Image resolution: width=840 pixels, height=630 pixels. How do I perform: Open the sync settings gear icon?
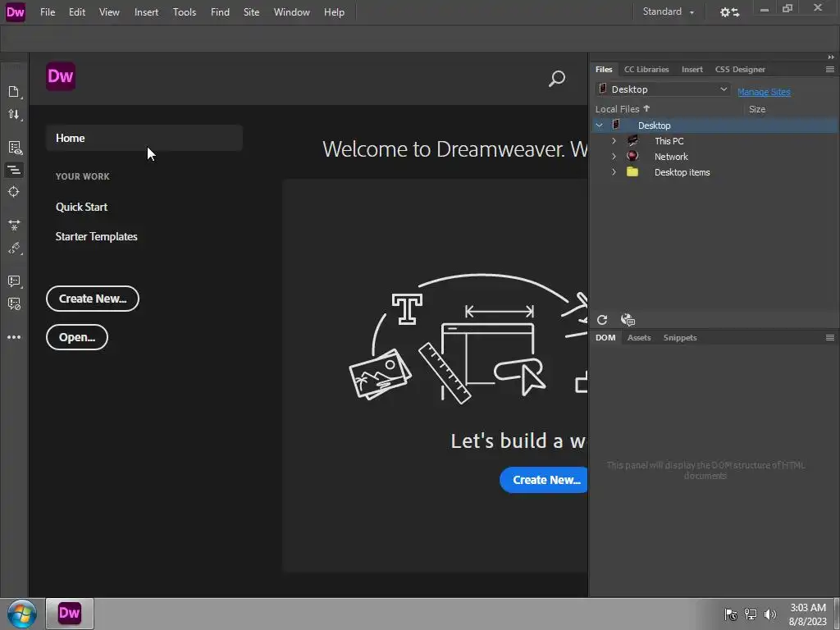click(x=729, y=11)
